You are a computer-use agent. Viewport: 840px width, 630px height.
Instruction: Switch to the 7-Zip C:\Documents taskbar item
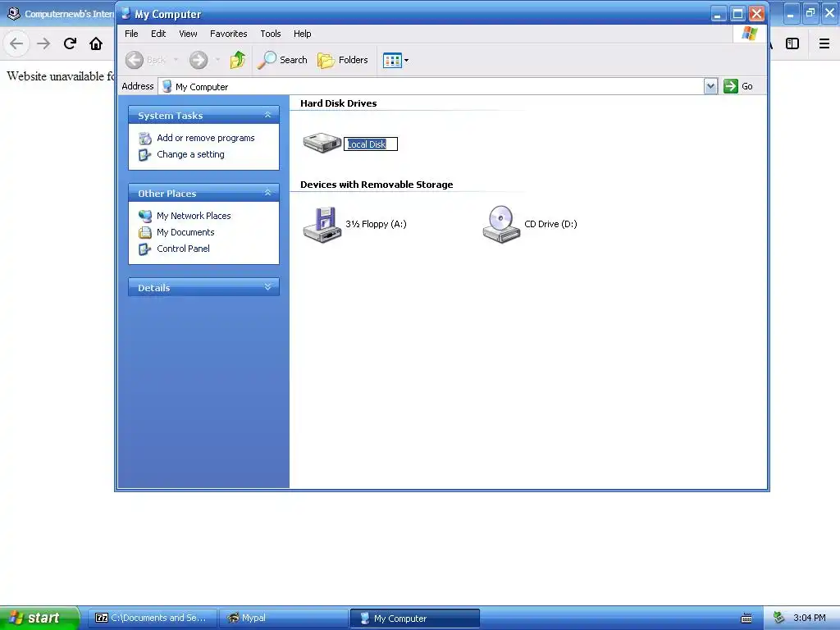coord(153,618)
